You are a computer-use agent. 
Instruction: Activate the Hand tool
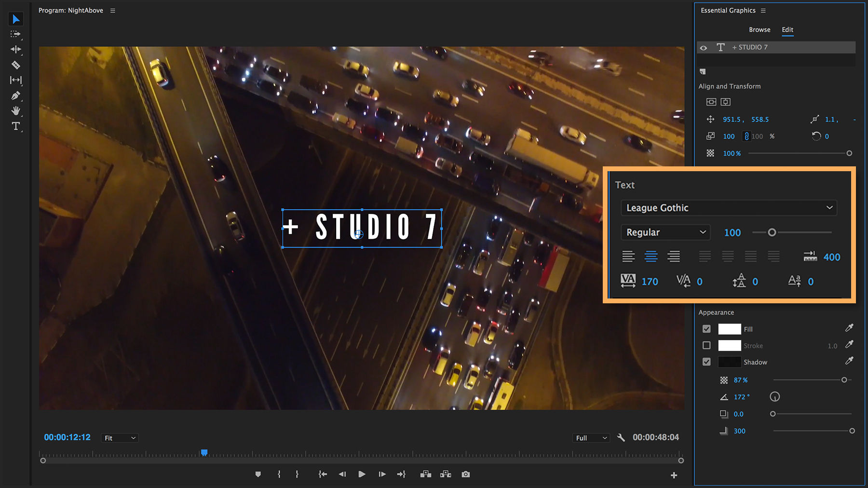pyautogui.click(x=16, y=111)
